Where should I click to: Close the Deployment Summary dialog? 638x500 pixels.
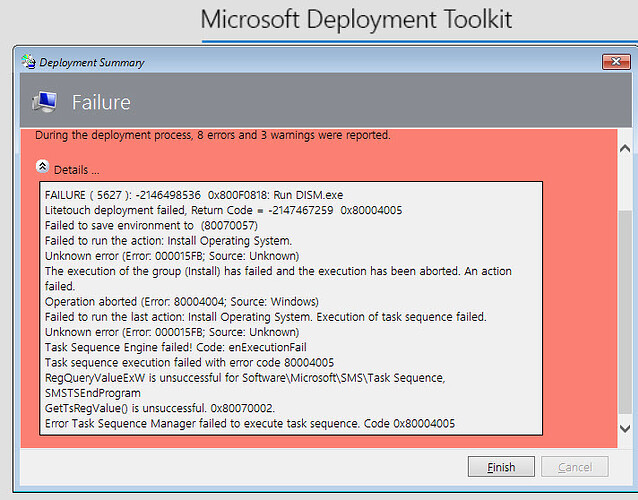(x=615, y=62)
